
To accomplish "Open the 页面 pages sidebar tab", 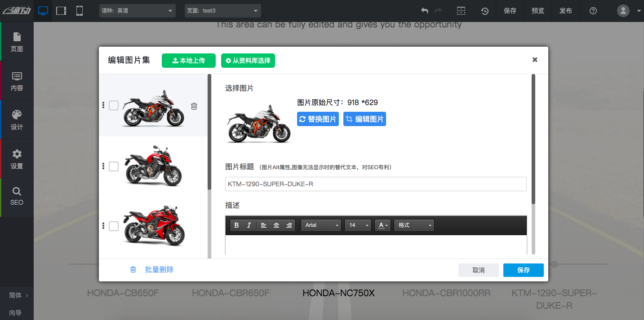I will point(17,42).
